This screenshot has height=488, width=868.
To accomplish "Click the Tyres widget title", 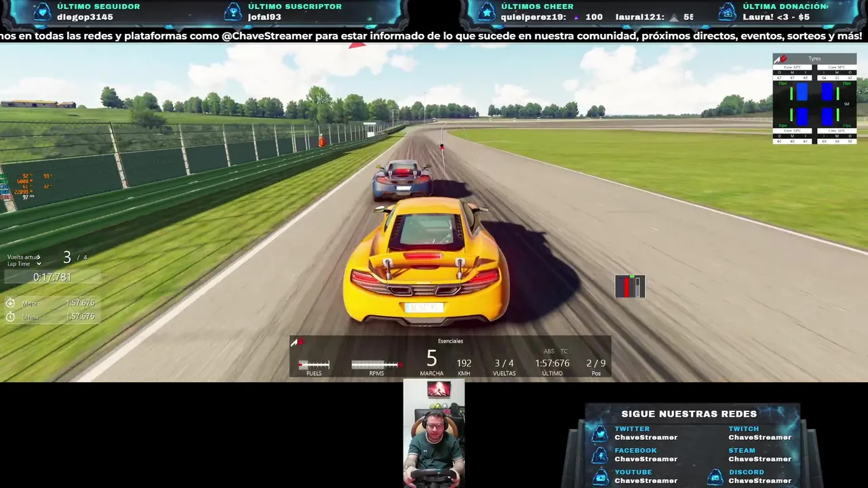I will 814,59.
